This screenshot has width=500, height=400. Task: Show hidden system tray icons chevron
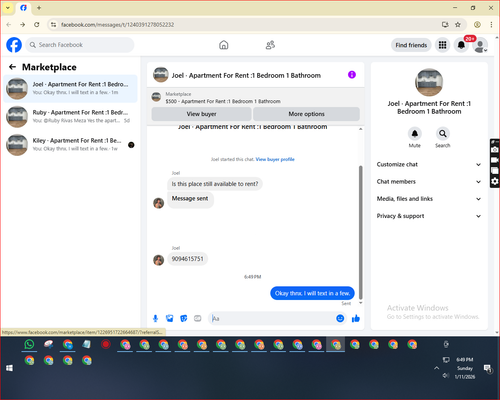(436, 368)
